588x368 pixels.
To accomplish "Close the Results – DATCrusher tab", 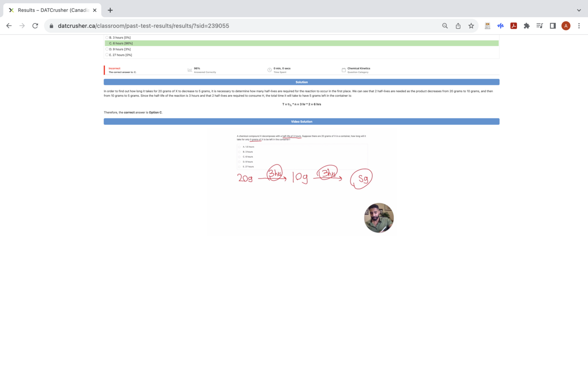I will [94, 10].
